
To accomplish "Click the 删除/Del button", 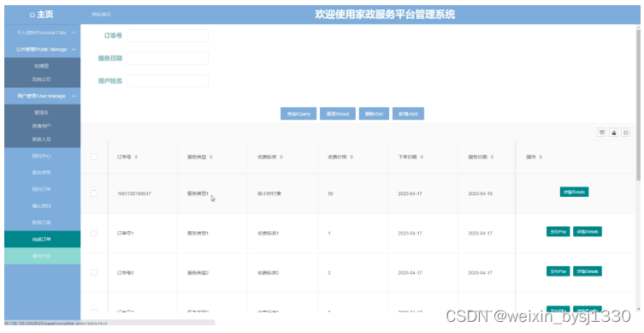I will pyautogui.click(x=374, y=114).
